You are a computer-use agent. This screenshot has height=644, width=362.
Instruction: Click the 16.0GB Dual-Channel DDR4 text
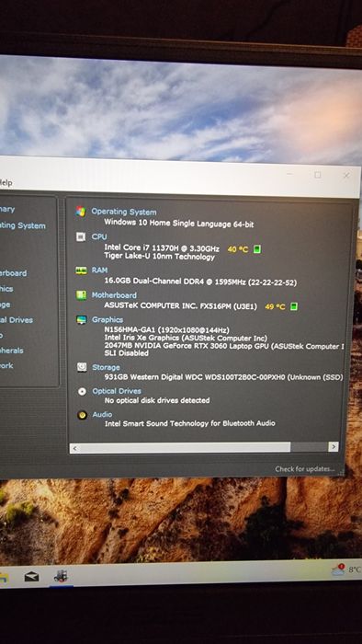tap(200, 282)
